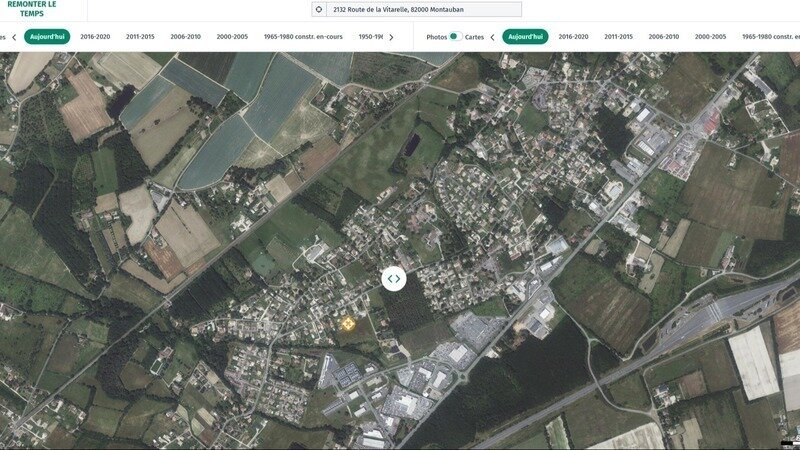
Task: Select the Cartes label beside the toggle
Action: 474,37
